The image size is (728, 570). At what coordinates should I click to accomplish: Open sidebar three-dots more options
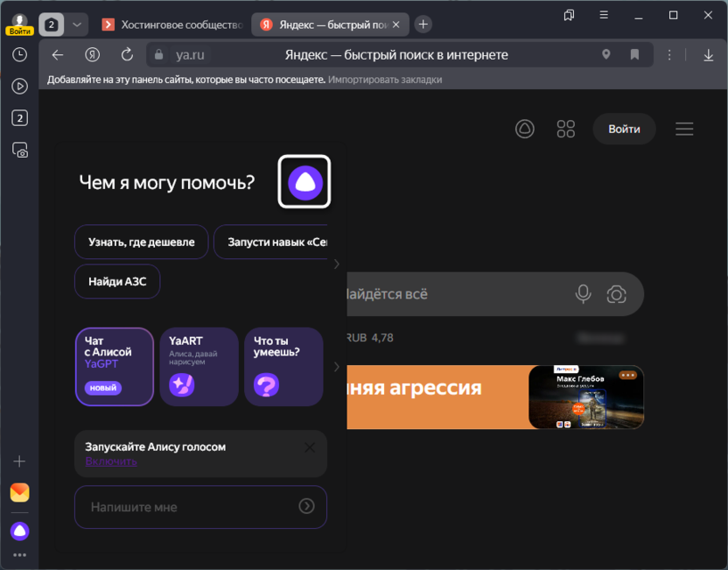pos(19,555)
